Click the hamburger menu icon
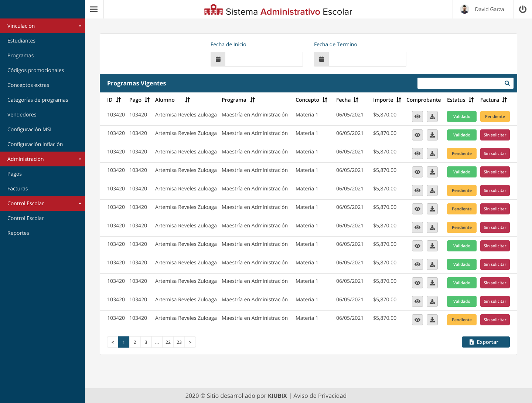Screen dimensions: 532x403 [x=94, y=9]
